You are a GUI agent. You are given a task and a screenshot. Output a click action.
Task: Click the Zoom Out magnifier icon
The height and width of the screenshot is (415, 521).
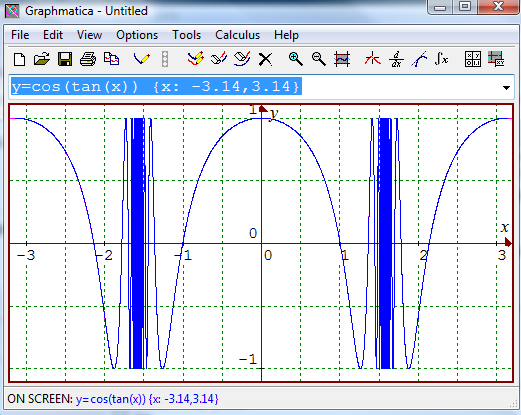319,60
